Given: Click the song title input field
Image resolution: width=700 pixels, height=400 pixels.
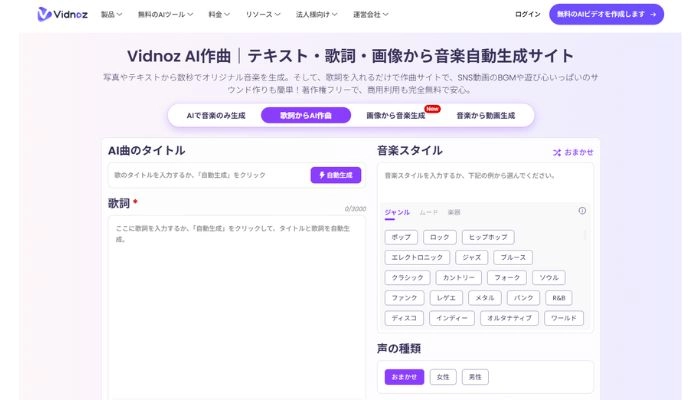Looking at the screenshot, I should pos(208,175).
